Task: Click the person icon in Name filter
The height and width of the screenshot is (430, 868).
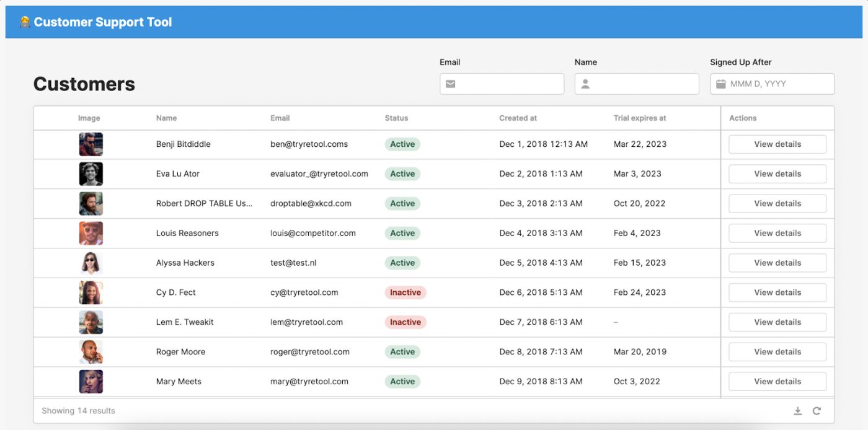Action: pyautogui.click(x=585, y=84)
